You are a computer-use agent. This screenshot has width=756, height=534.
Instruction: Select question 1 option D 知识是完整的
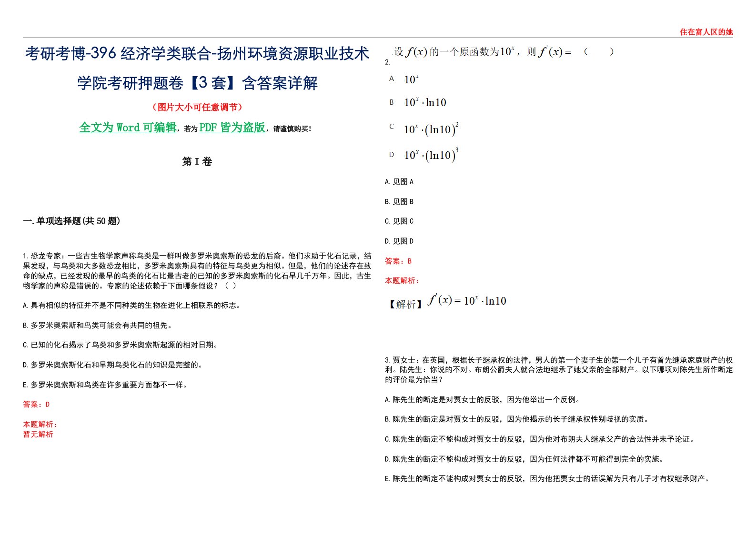[x=113, y=365]
